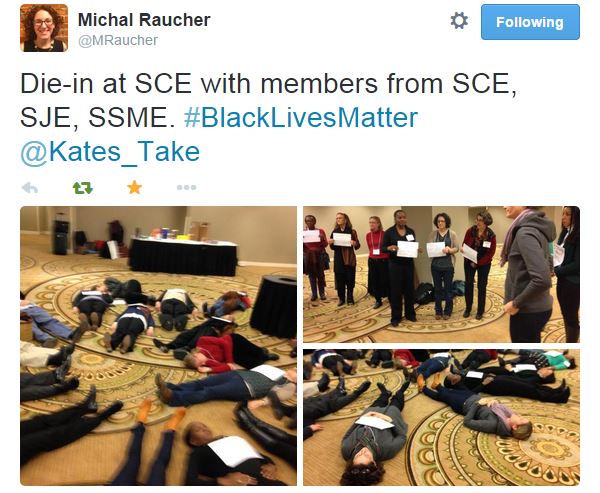Screen dimensions: 600x493
Task: Toggle the green retweet icon
Action: coord(83,188)
